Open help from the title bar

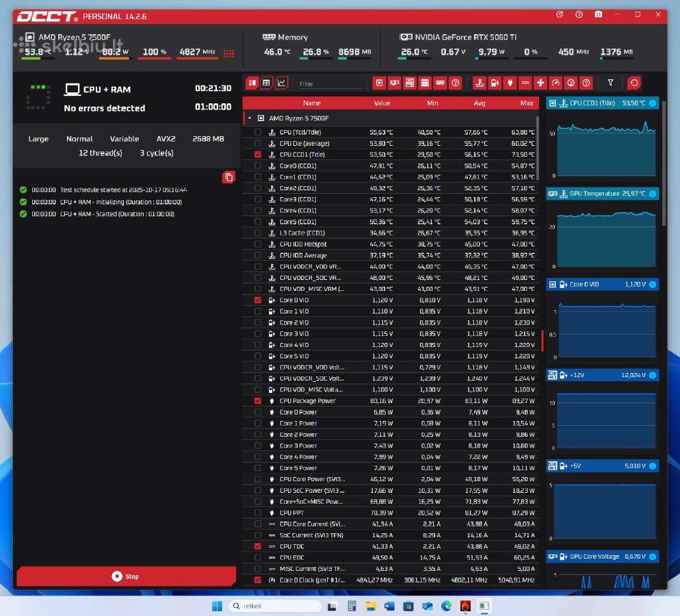coord(579,14)
